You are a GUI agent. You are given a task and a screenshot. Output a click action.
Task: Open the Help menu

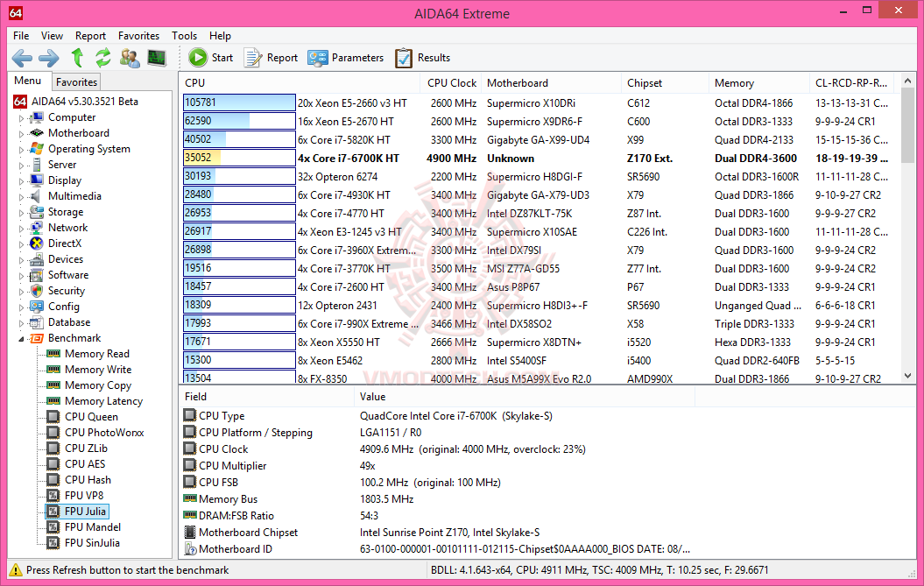(x=220, y=36)
